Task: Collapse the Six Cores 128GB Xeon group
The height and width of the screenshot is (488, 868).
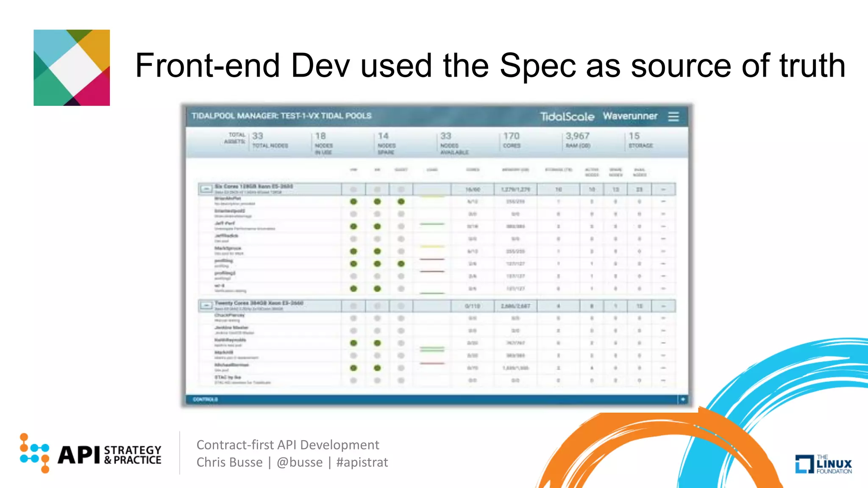Action: [206, 189]
